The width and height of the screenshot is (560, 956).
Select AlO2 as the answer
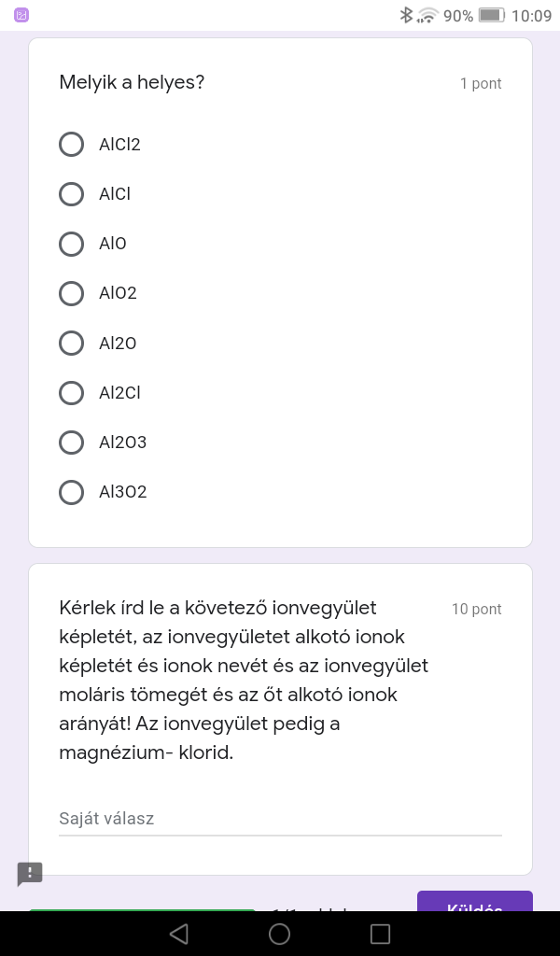pos(72,293)
